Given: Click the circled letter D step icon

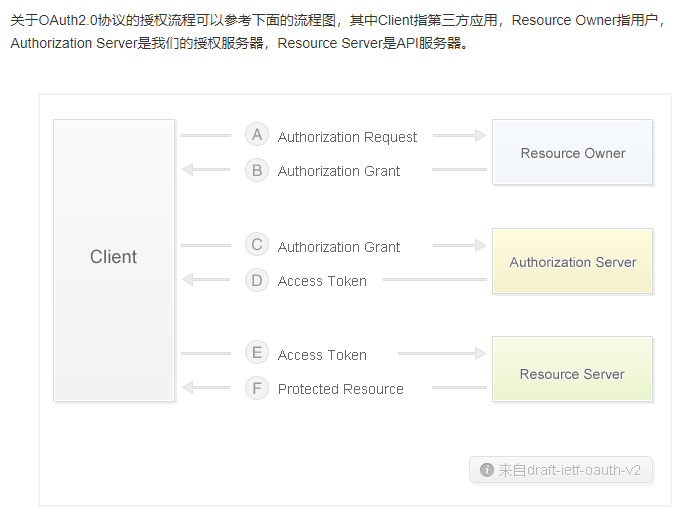Looking at the screenshot, I should coord(257,280).
